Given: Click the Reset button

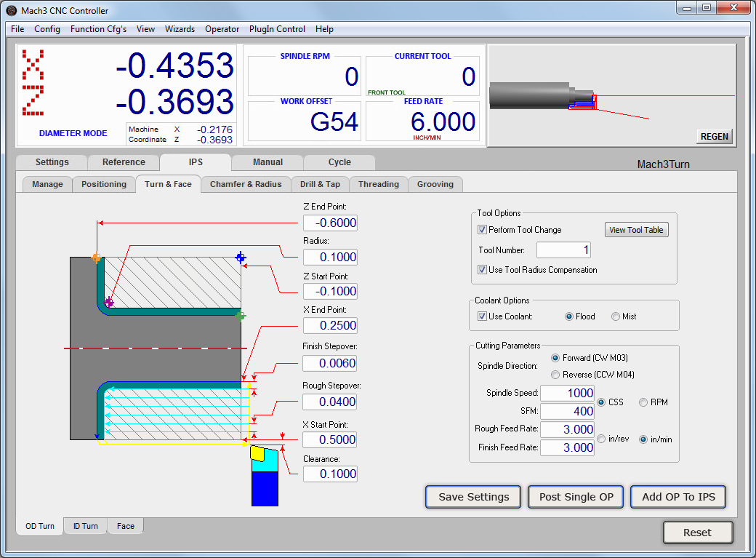Looking at the screenshot, I should coord(698,533).
